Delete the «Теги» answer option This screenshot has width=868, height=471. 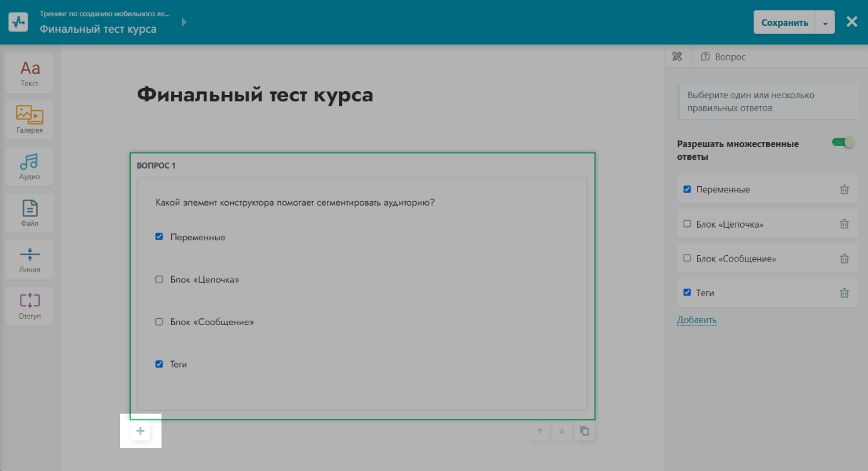844,293
